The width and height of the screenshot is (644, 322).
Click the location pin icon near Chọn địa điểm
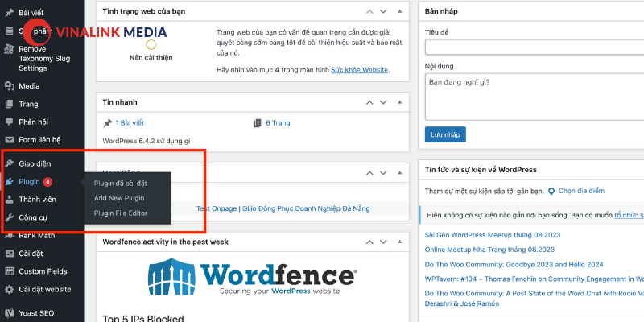coord(551,191)
